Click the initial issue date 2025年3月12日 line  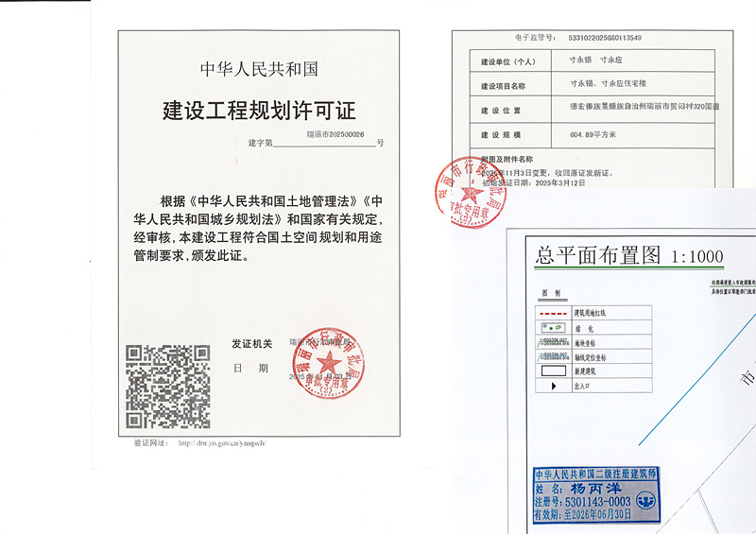click(x=534, y=182)
